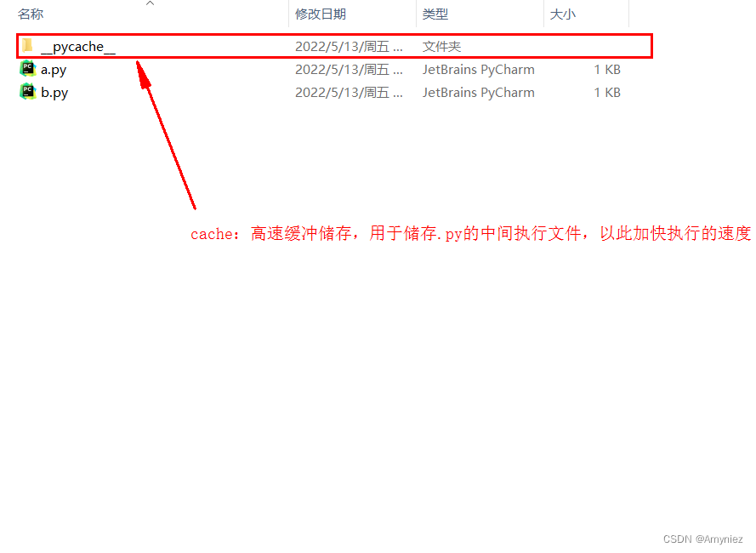
Task: Click the PyCharm icon of b.py
Action: click(27, 92)
